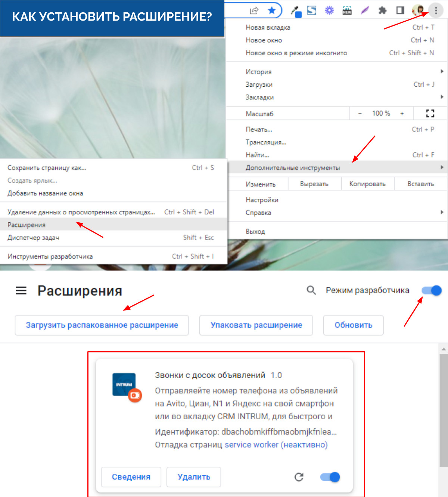
Task: Toggle Режим разработчика switch
Action: point(432,290)
